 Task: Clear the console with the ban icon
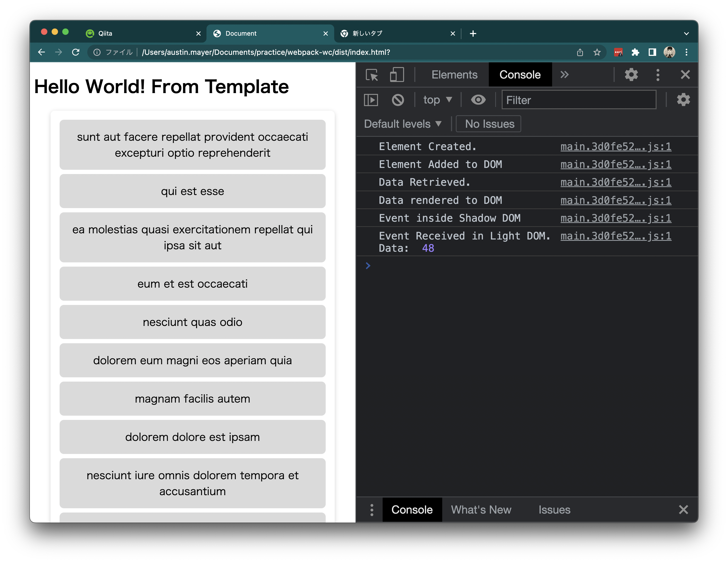[398, 100]
